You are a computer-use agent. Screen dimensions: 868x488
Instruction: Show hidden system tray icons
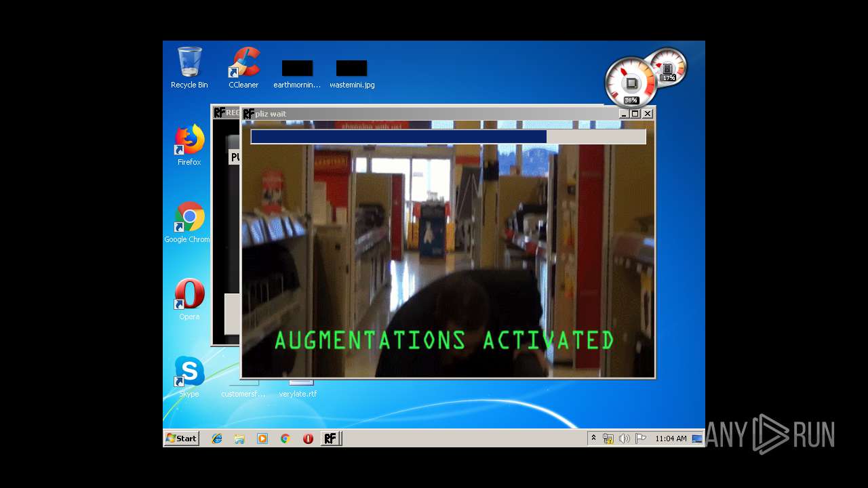(593, 438)
